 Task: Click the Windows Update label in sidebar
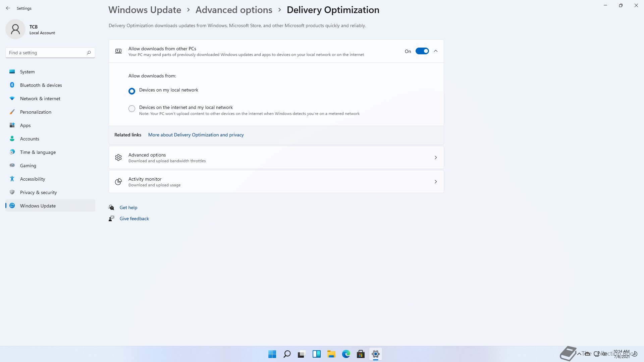tap(38, 206)
